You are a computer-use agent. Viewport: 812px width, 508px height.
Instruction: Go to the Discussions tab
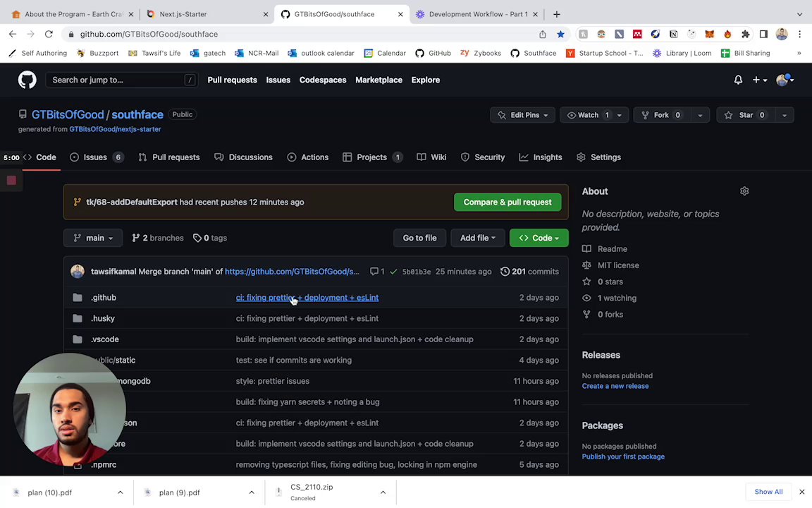coord(243,157)
